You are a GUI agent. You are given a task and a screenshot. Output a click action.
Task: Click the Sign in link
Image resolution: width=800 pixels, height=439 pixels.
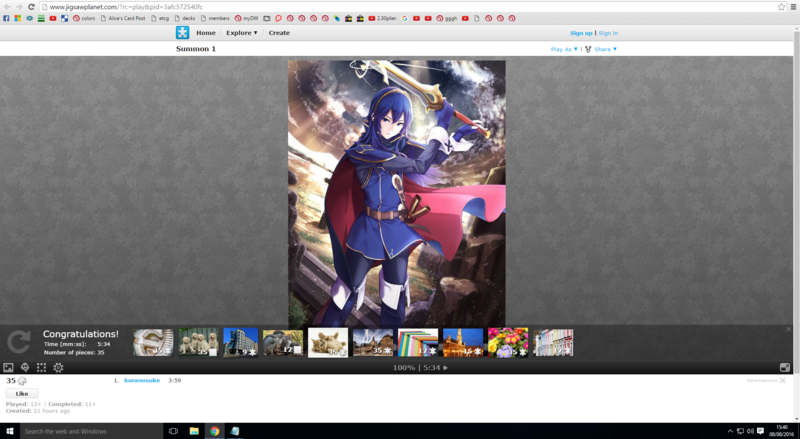coord(608,33)
